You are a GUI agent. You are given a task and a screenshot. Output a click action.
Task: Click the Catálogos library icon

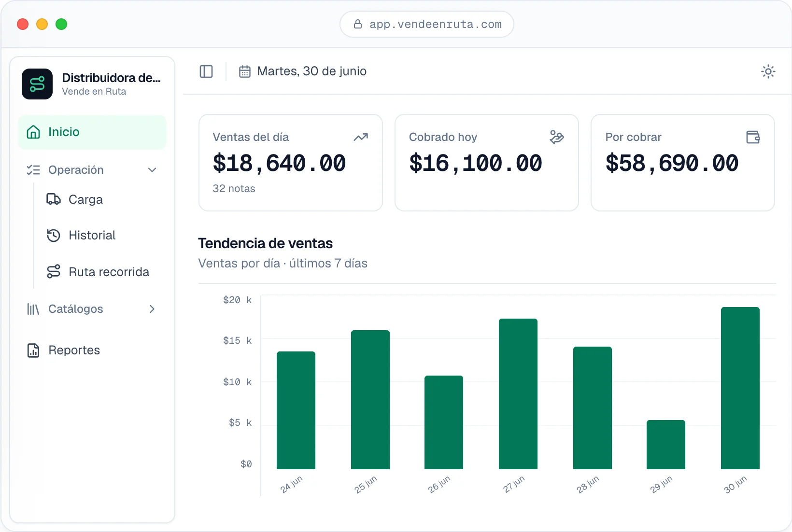point(33,309)
